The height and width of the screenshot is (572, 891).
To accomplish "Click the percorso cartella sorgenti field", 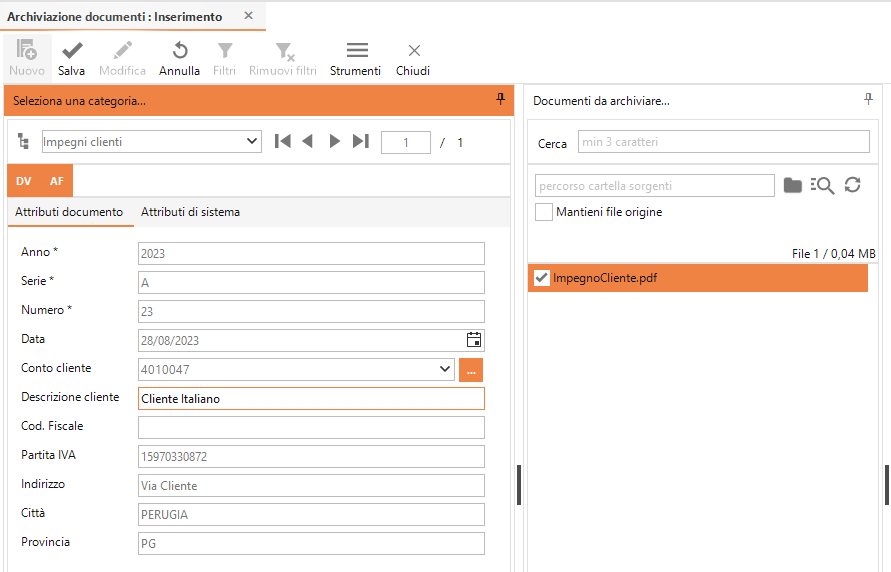I will point(655,185).
